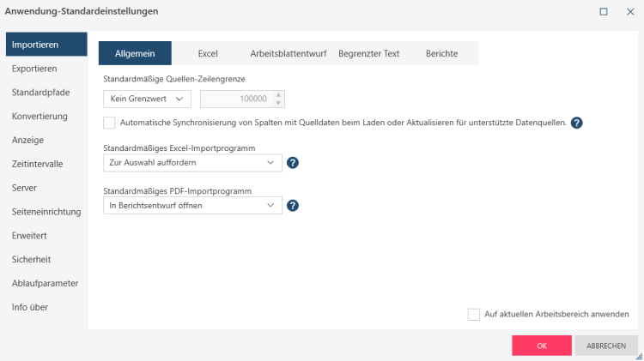644x361 pixels.
Task: Open 'In Berichtsentwurf öffnen' dropdown
Action: pyautogui.click(x=191, y=206)
